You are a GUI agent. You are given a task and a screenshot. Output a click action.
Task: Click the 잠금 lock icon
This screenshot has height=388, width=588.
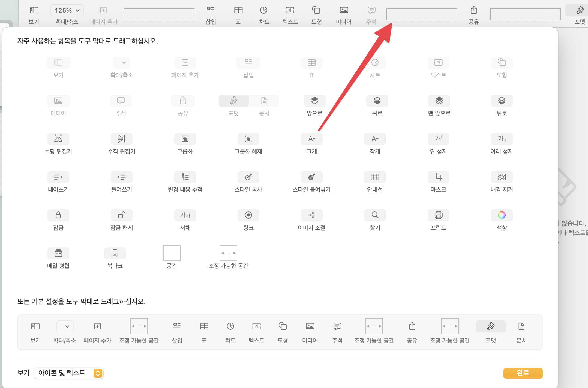58,215
